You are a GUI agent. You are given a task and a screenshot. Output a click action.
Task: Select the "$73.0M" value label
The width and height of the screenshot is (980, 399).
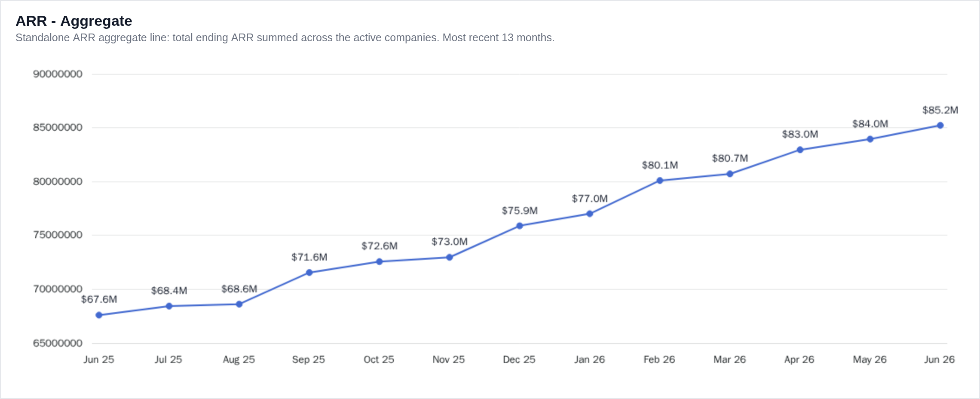449,242
